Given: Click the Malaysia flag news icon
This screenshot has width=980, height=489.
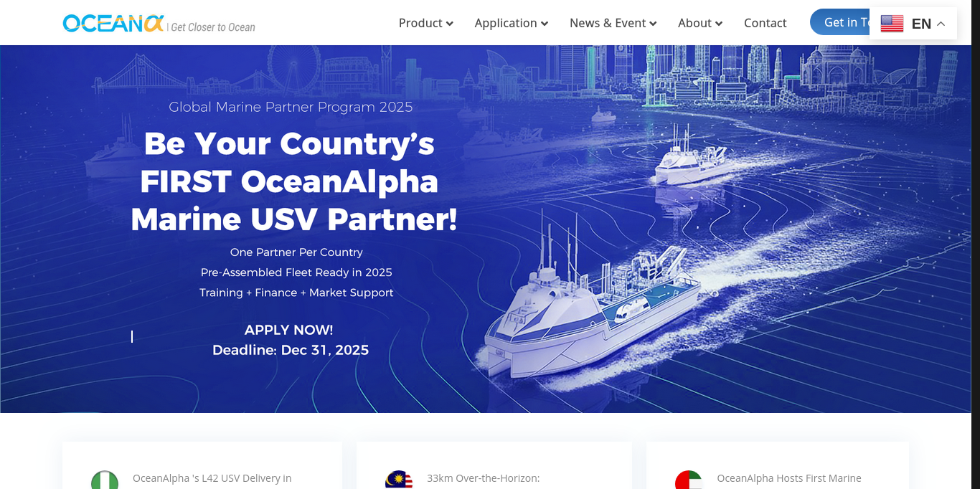Looking at the screenshot, I should [x=399, y=480].
